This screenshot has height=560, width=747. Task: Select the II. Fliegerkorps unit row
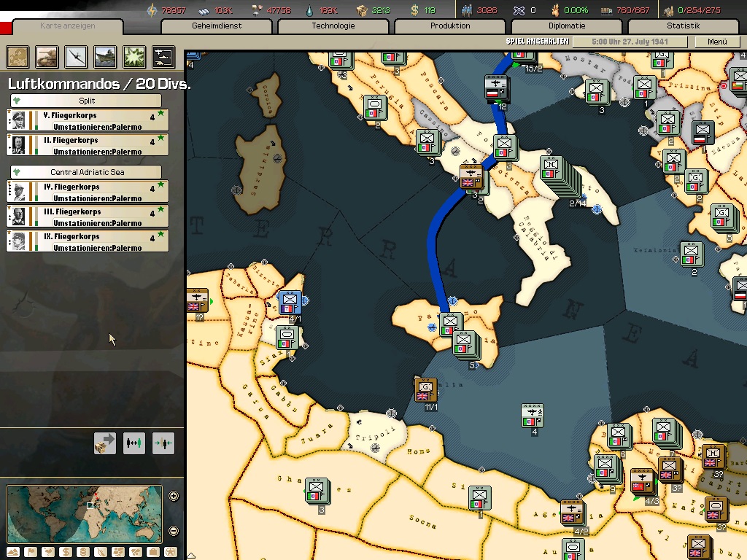pyautogui.click(x=88, y=145)
